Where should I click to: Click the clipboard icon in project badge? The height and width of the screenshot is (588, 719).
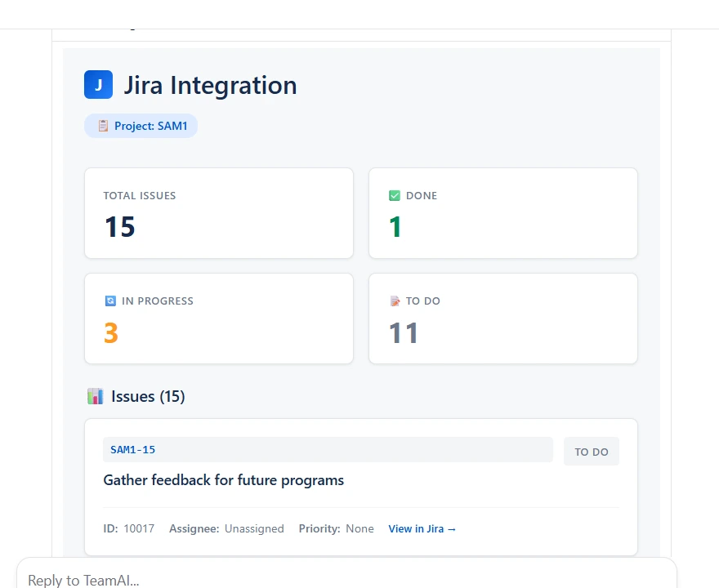103,126
